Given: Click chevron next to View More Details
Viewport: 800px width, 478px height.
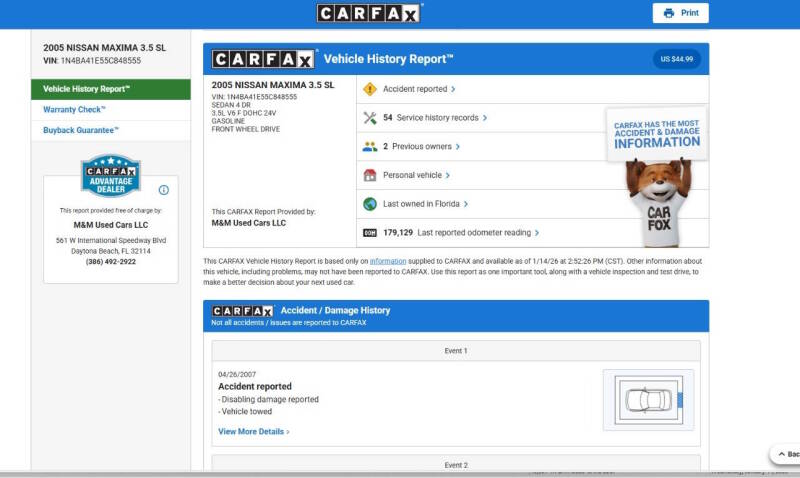Looking at the screenshot, I should coord(288,432).
